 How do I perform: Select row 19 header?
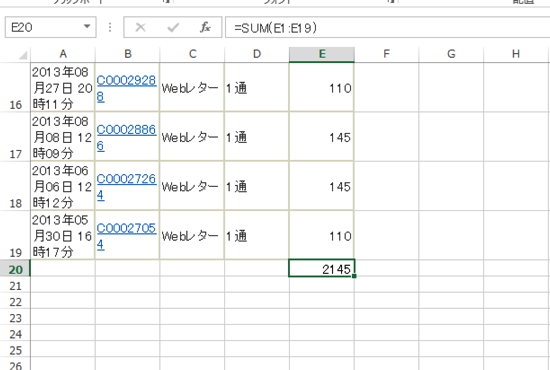pos(15,235)
